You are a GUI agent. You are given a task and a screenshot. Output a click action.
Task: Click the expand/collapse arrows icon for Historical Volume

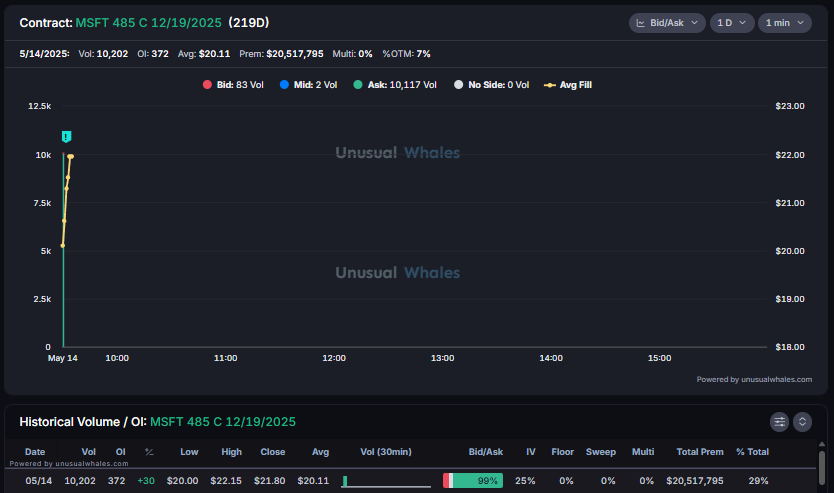(802, 422)
